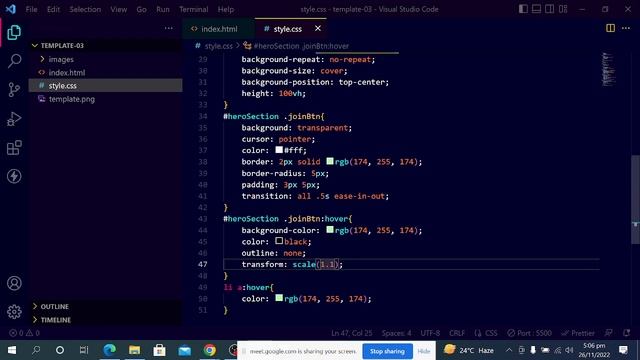The height and width of the screenshot is (360, 640).
Task: Open the File menu
Action: pos(31,9)
